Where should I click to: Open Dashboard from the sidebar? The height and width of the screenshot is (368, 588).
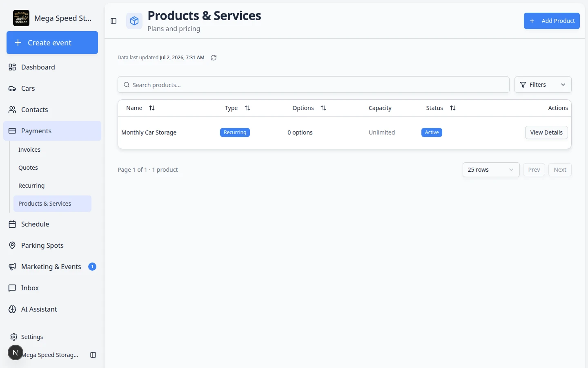click(x=52, y=67)
